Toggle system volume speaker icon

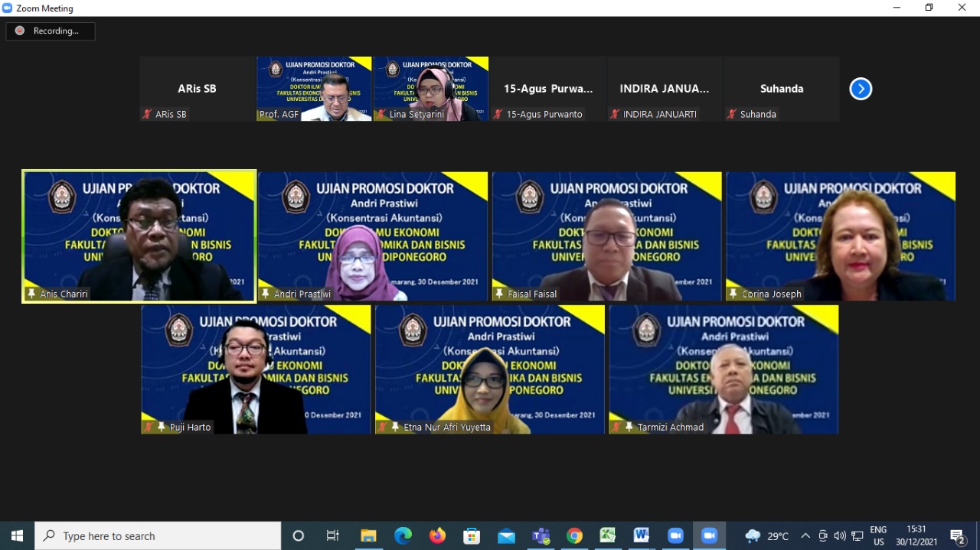(x=840, y=535)
